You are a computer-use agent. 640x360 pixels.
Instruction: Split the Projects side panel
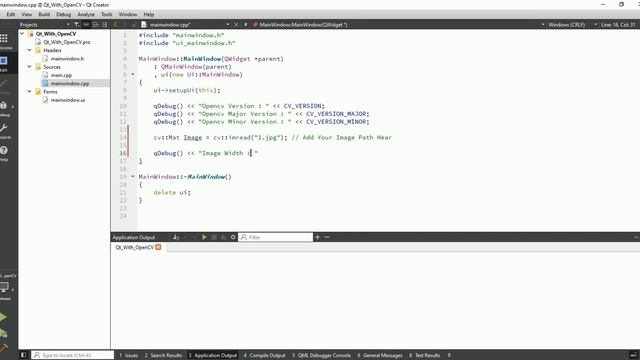(96, 24)
